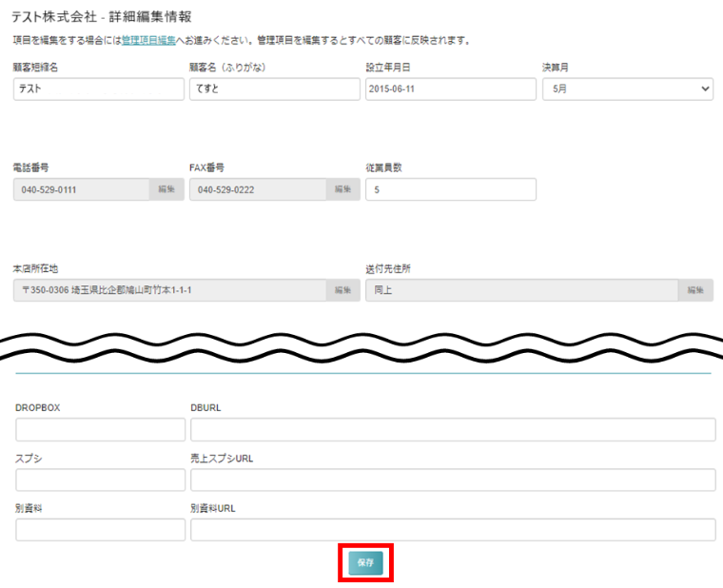Click the 売上スプシURL input field

tap(453, 480)
